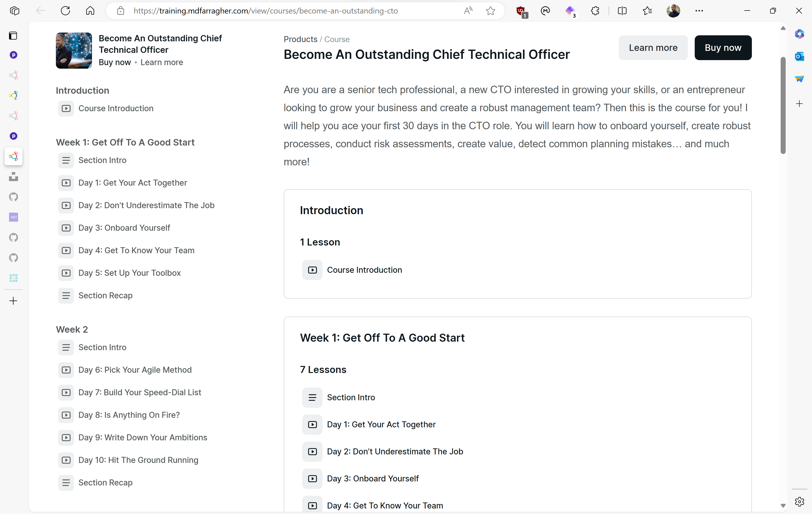
Task: Add page to favorites star icon
Action: 491,11
